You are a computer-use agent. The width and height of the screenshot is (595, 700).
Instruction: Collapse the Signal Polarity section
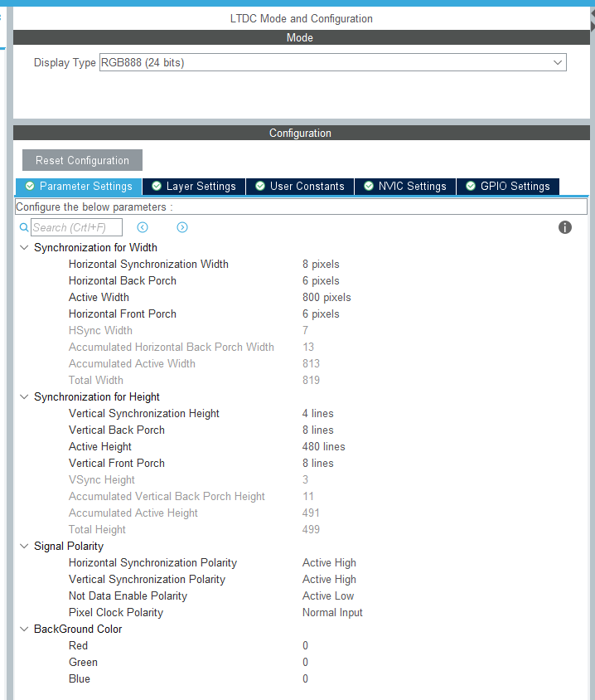[x=25, y=546]
